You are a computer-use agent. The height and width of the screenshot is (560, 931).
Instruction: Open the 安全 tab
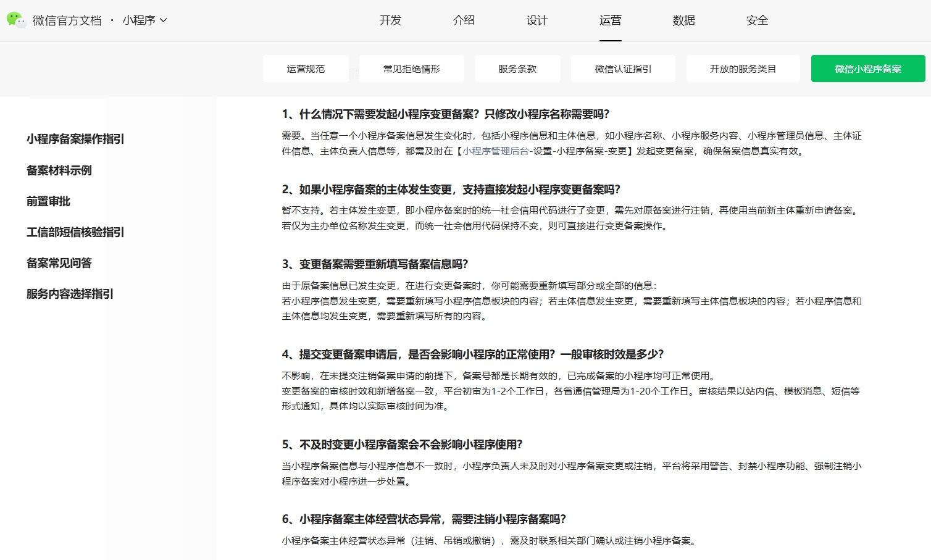(x=758, y=20)
